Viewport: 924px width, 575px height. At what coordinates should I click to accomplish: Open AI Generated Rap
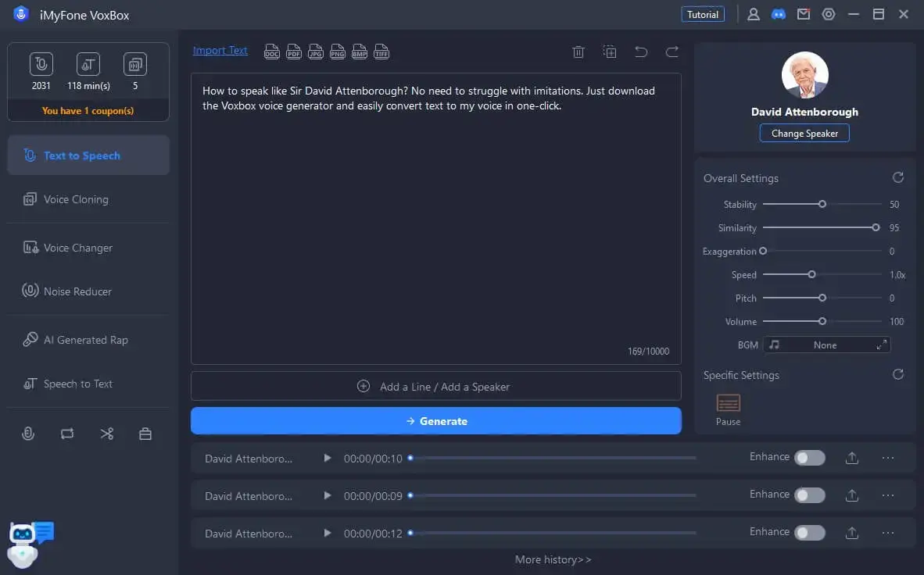88,339
